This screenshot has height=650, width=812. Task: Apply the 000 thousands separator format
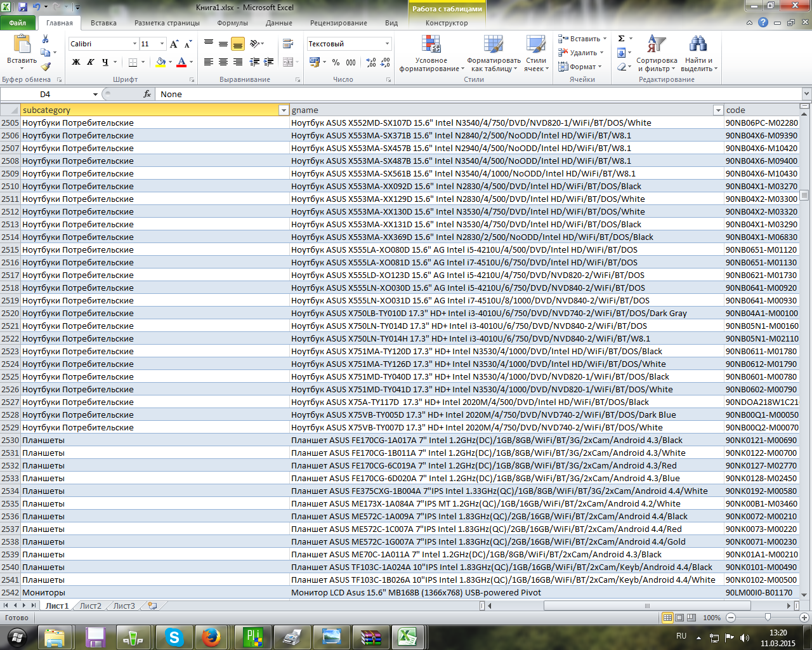point(351,62)
